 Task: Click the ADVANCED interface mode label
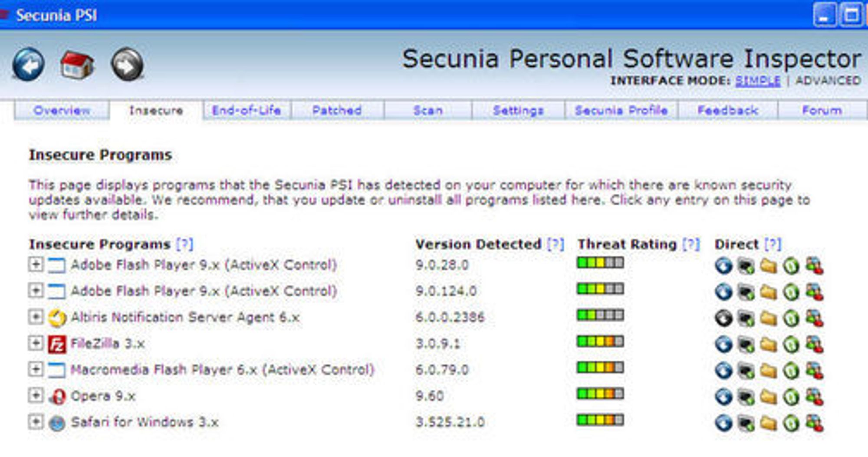tap(828, 81)
